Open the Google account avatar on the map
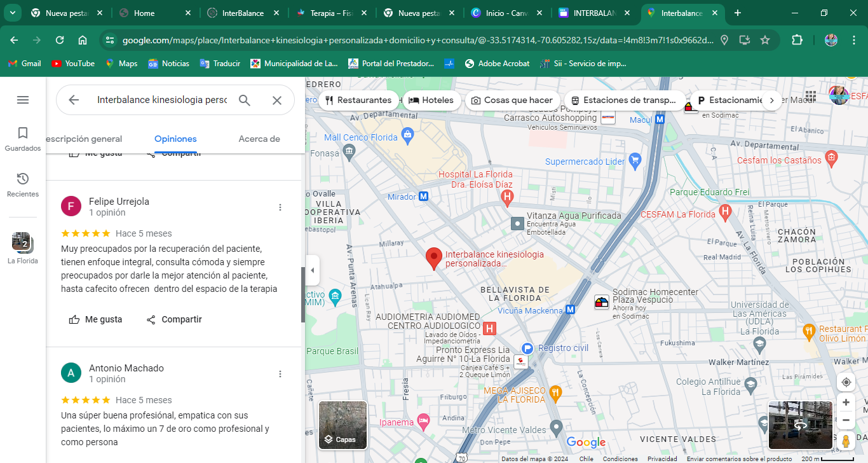This screenshot has height=463, width=868. (x=839, y=96)
